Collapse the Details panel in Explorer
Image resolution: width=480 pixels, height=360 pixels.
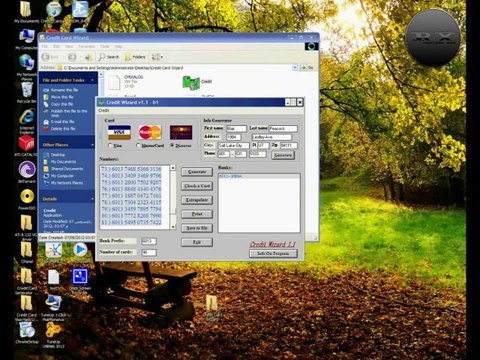pyautogui.click(x=92, y=199)
